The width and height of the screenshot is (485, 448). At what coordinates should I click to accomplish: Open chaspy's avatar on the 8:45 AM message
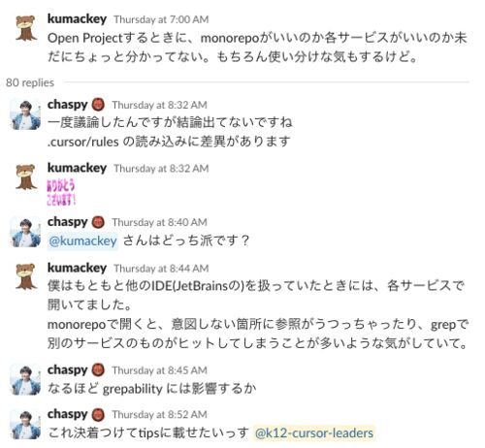click(26, 379)
